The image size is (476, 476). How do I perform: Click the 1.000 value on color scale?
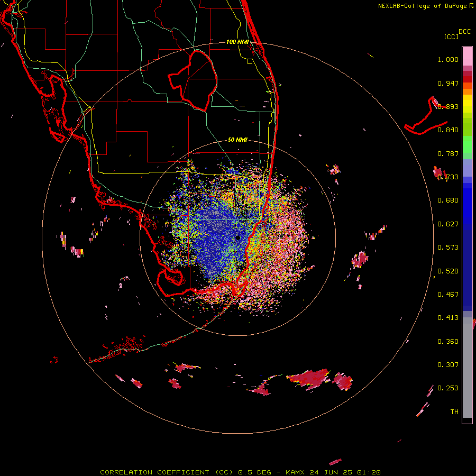448,59
